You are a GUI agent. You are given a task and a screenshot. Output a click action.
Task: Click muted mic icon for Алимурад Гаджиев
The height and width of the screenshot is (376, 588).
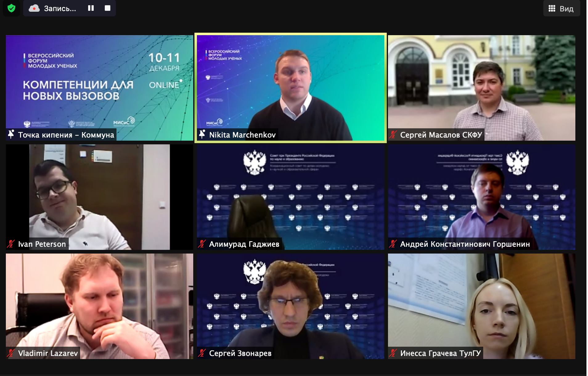202,244
